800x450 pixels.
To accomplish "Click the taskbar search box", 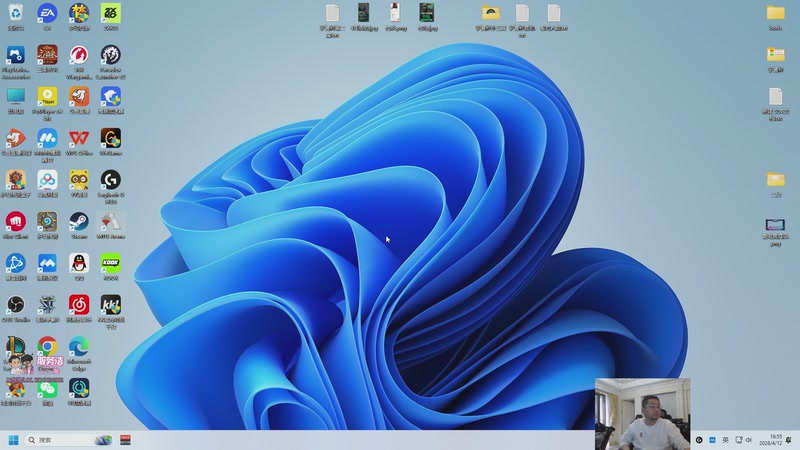I will coord(69,440).
